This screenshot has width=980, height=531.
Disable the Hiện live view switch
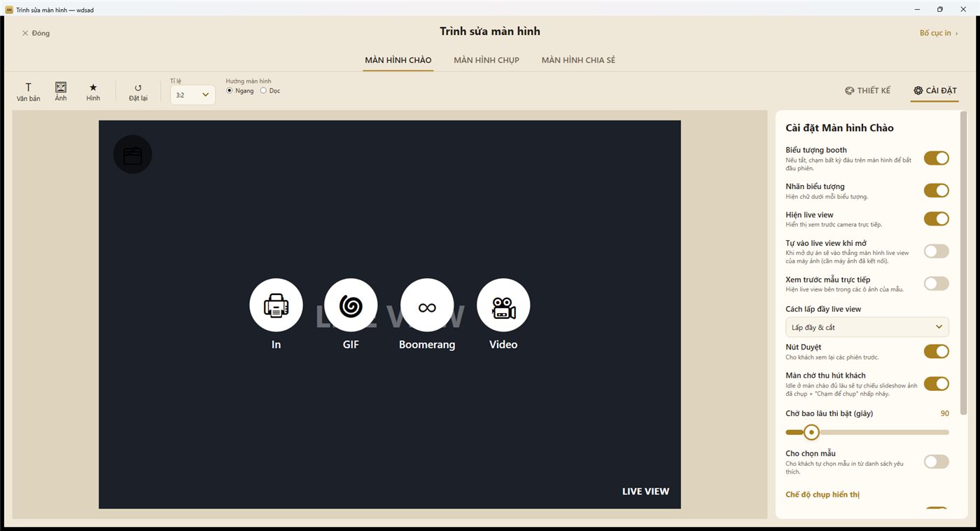pos(937,219)
